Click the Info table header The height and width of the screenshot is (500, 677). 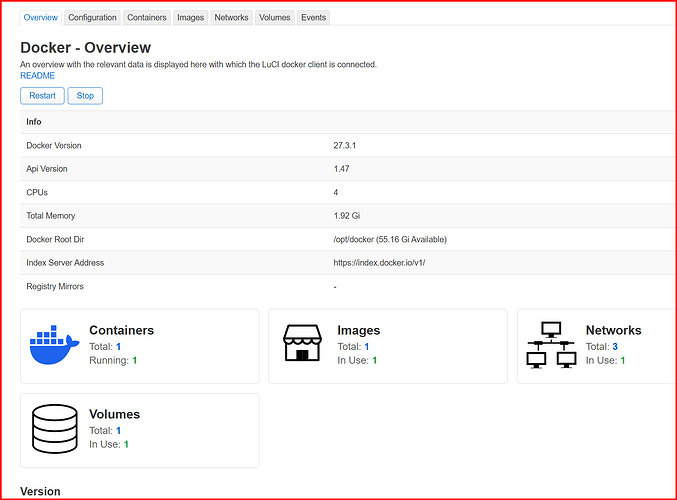34,122
